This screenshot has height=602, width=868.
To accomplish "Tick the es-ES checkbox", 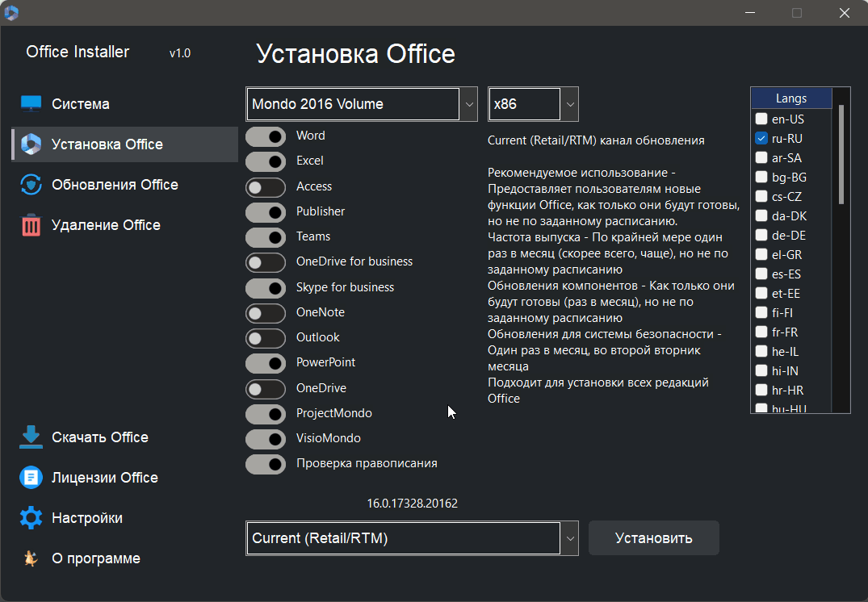I will click(761, 274).
